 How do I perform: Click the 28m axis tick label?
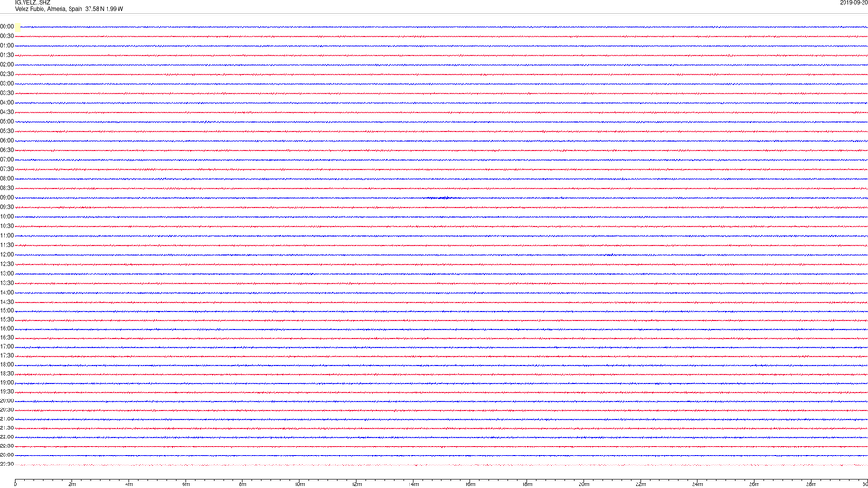(x=811, y=484)
